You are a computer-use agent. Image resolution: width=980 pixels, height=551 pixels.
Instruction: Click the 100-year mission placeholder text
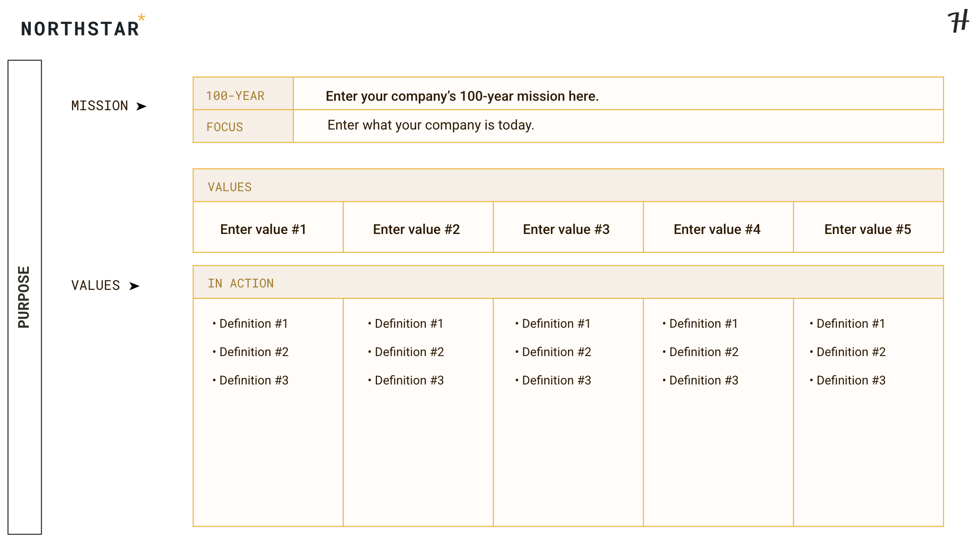462,96
